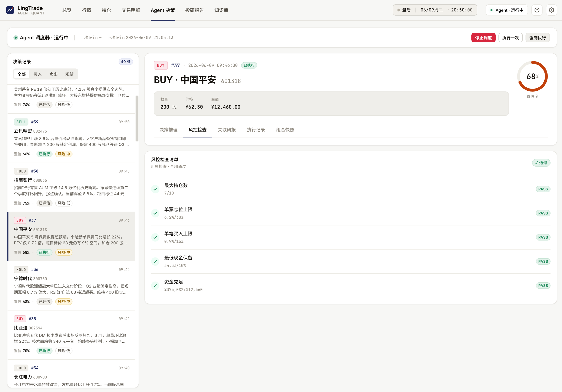Open the HOLD #36 宁德时代 decision

point(72,286)
